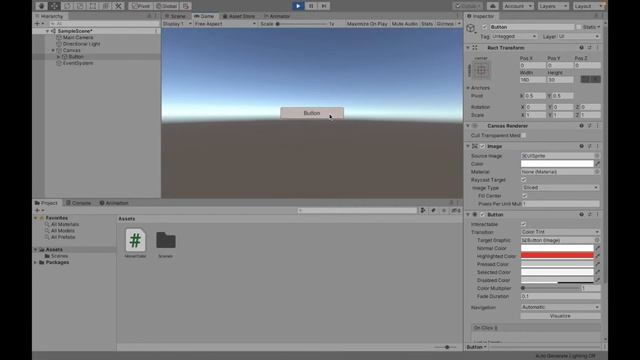This screenshot has width=640, height=360.
Task: Click the Play button
Action: 298,6
